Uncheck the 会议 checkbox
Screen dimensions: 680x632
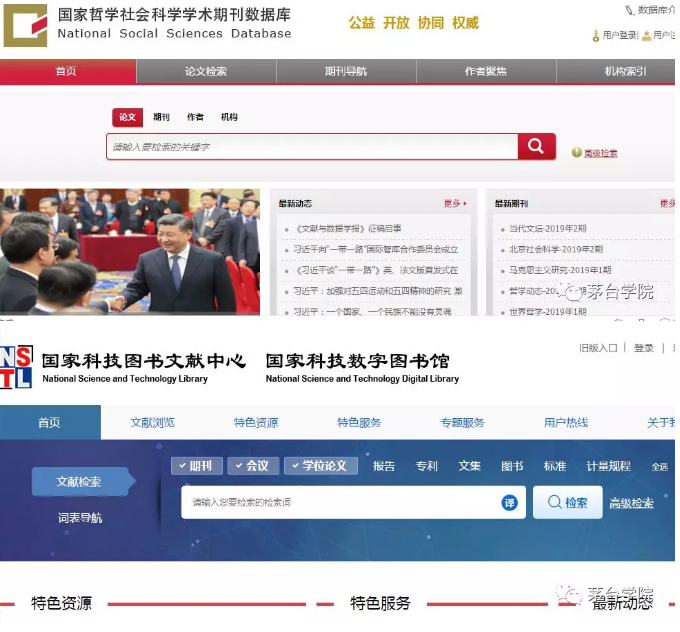(236, 466)
